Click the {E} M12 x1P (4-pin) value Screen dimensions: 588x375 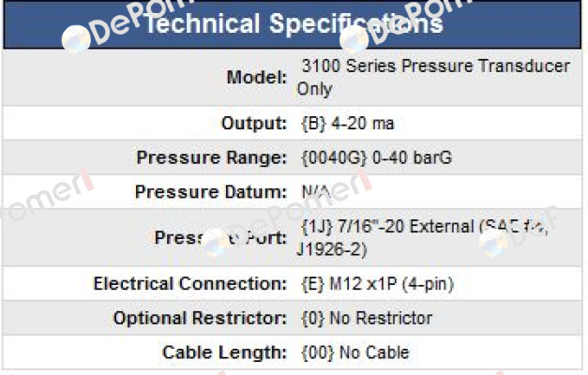click(378, 284)
